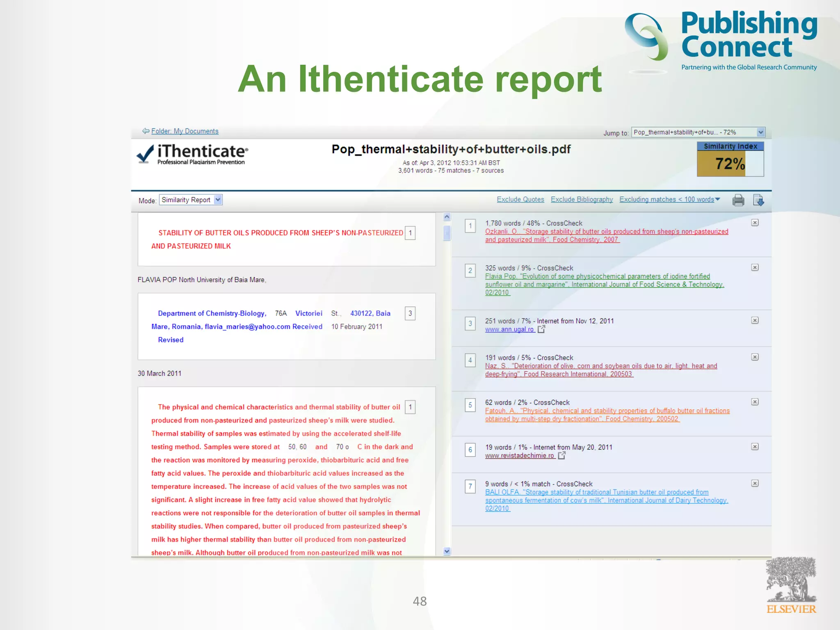Exclude source 7 BALI OLFA with its X
This screenshot has height=630, width=840.
click(x=755, y=484)
